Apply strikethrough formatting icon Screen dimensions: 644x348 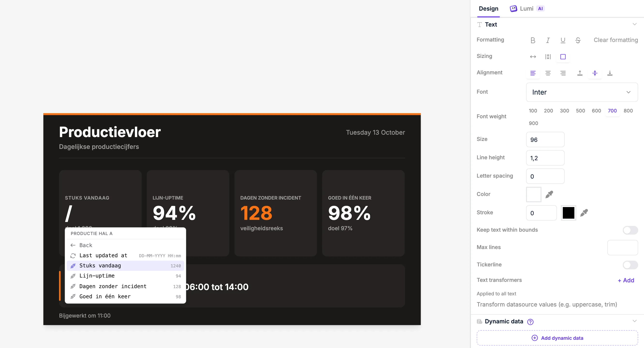point(578,40)
